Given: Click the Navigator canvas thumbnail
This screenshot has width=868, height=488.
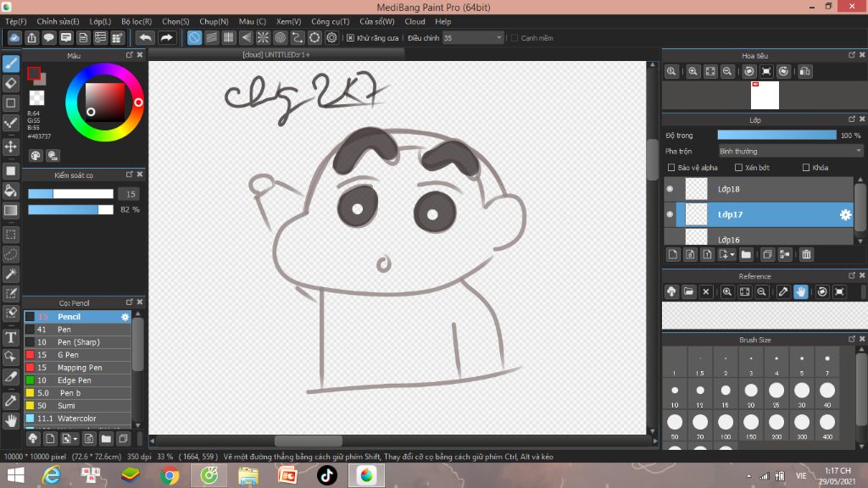Looking at the screenshot, I should point(765,95).
